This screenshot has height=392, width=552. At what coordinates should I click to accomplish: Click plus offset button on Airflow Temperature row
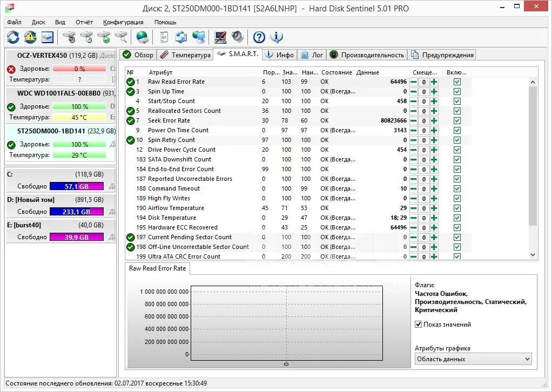(x=434, y=208)
